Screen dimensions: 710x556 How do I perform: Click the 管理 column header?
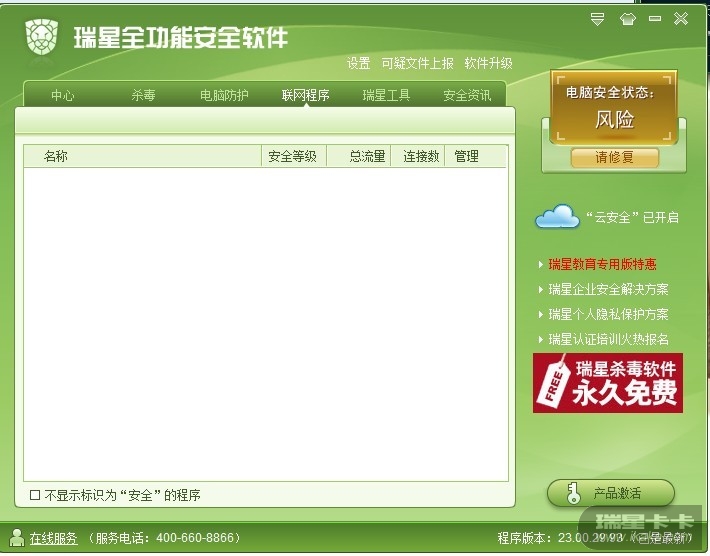[x=475, y=157]
